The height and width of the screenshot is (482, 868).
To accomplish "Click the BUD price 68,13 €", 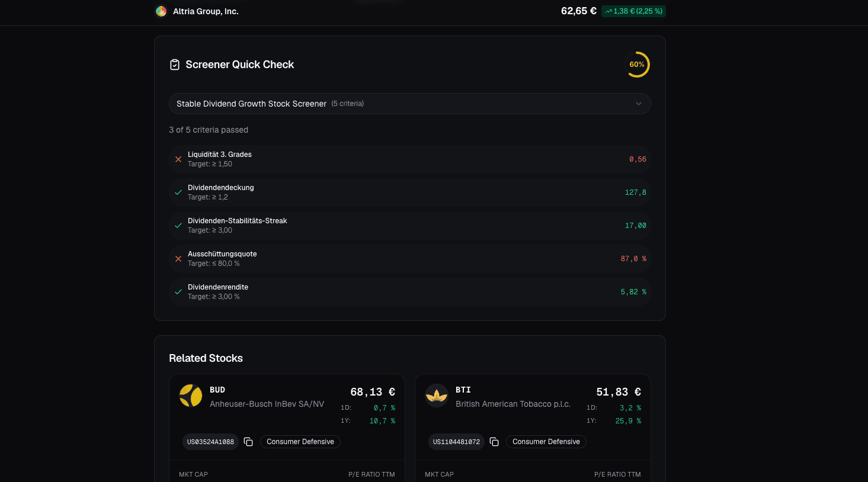I will point(373,392).
